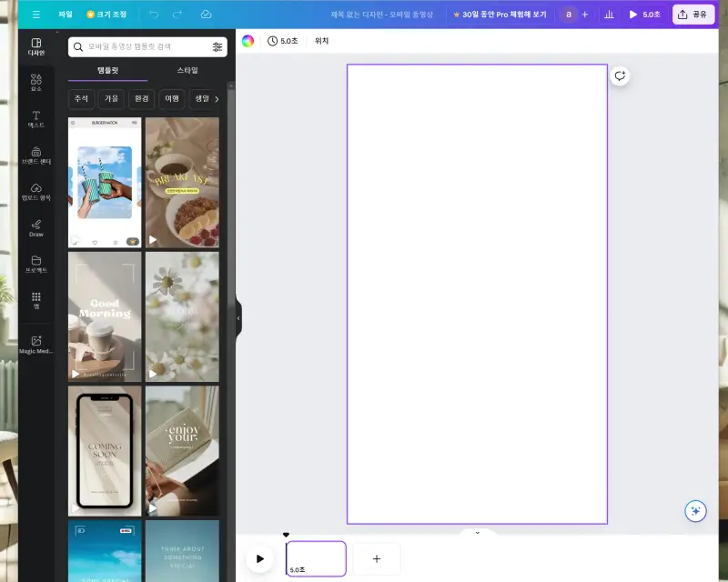Collapse the timeline with chevron handle
Viewport: 728px width, 582px height.
point(477,533)
